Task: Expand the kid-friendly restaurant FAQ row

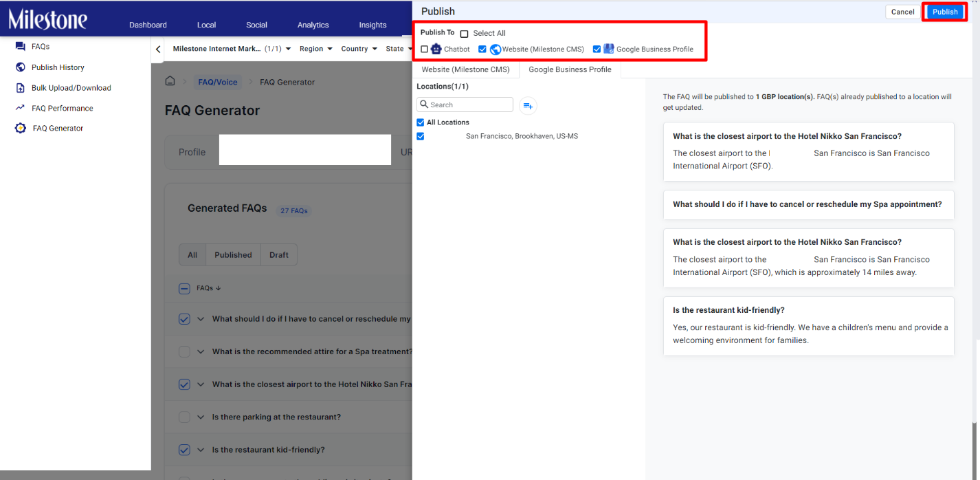Action: point(201,450)
